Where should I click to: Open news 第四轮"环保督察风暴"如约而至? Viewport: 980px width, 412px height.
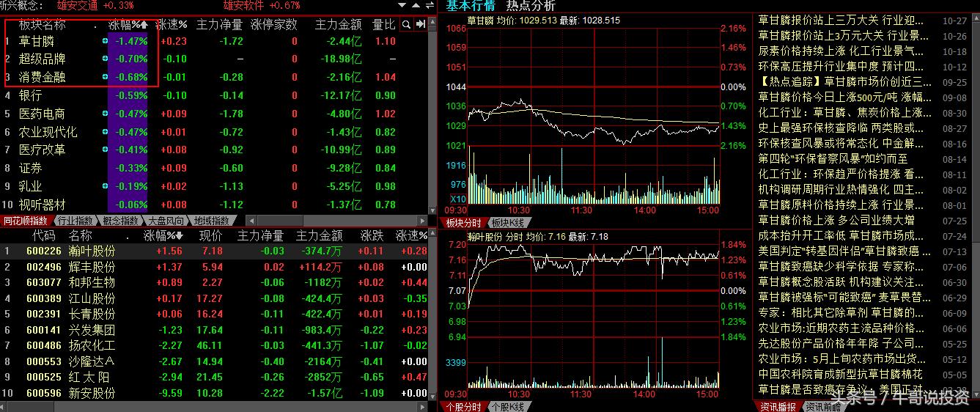click(x=833, y=158)
